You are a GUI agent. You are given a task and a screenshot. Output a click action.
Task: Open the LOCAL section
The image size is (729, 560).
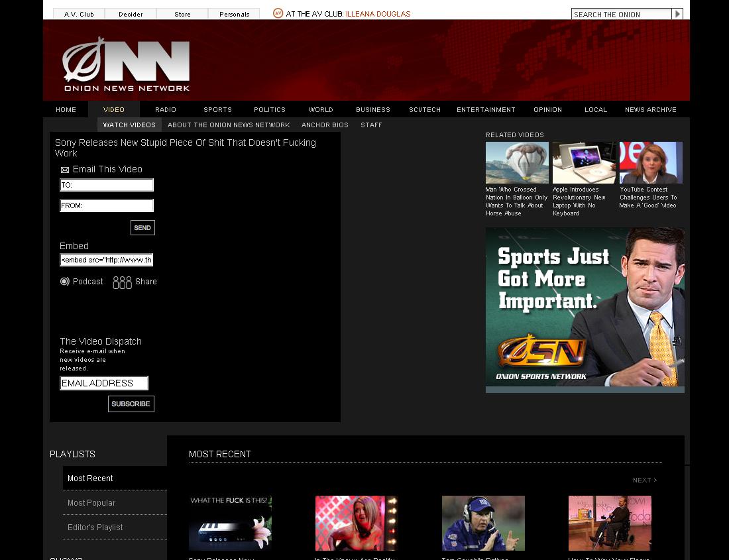click(596, 109)
